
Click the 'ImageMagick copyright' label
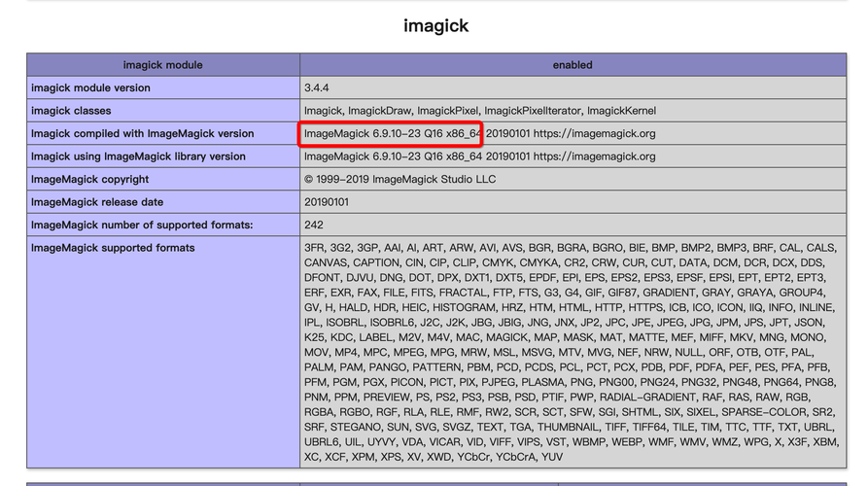tap(89, 180)
